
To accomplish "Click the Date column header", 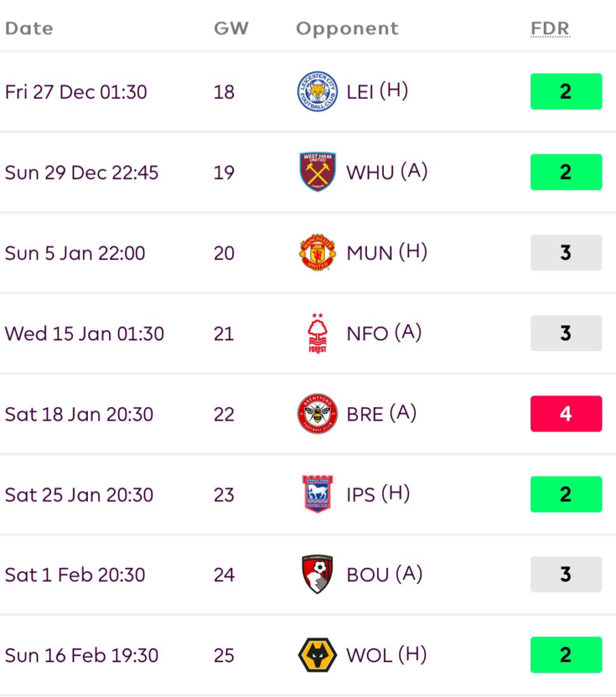I will pos(29,29).
